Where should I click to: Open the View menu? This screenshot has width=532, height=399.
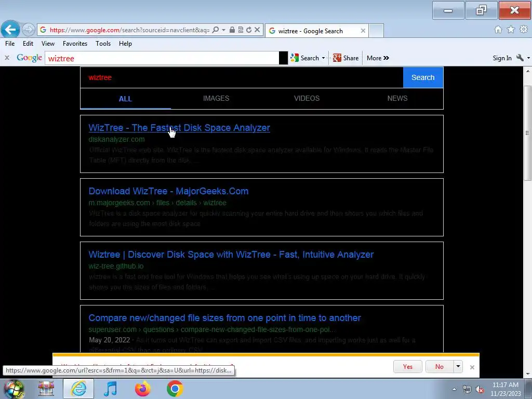click(48, 44)
